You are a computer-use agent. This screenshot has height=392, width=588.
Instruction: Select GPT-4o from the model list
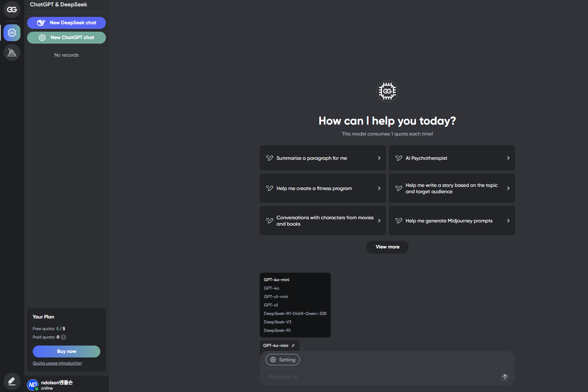[272, 288]
